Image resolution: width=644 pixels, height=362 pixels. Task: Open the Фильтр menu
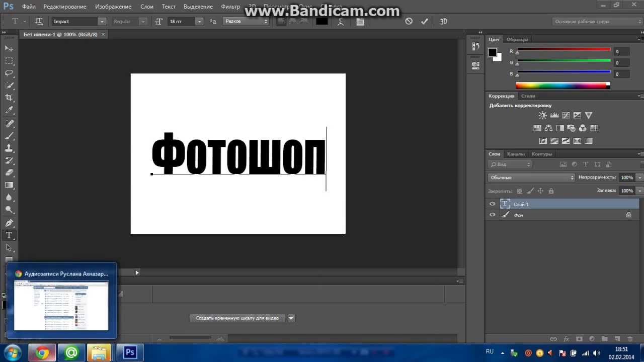tap(230, 7)
